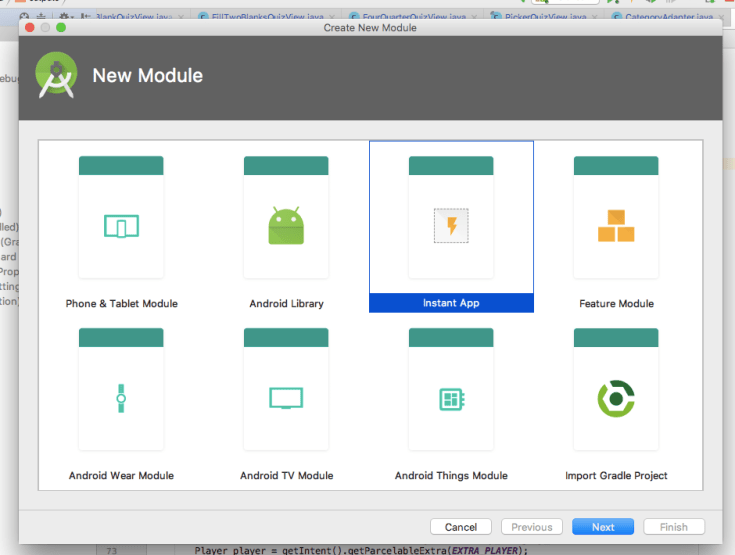Choose the Android Library robot icon
Viewport: 735px width, 555px height.
coord(286,226)
